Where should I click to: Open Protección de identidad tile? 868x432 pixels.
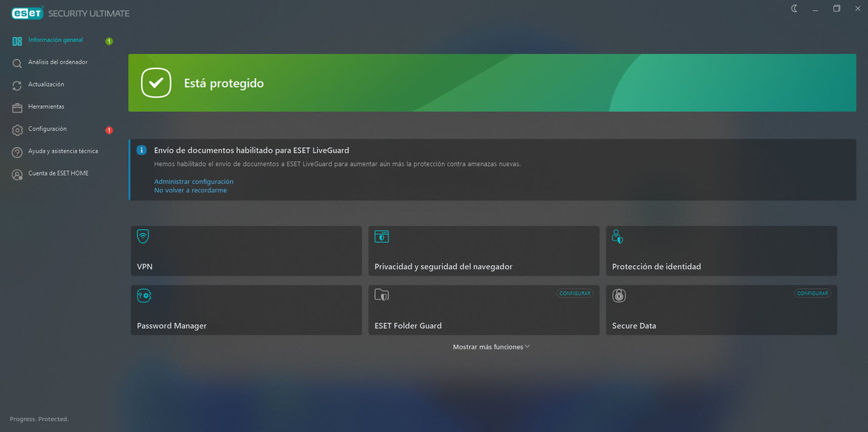point(722,251)
